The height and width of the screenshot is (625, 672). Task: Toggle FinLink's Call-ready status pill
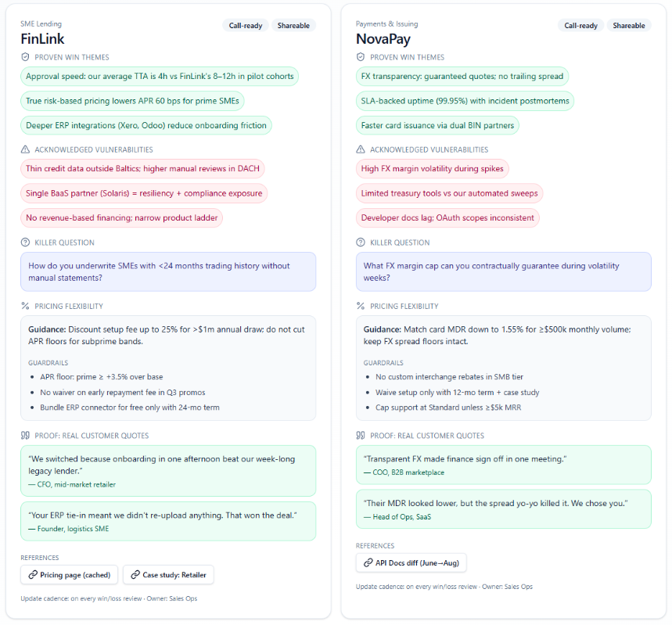pos(246,25)
